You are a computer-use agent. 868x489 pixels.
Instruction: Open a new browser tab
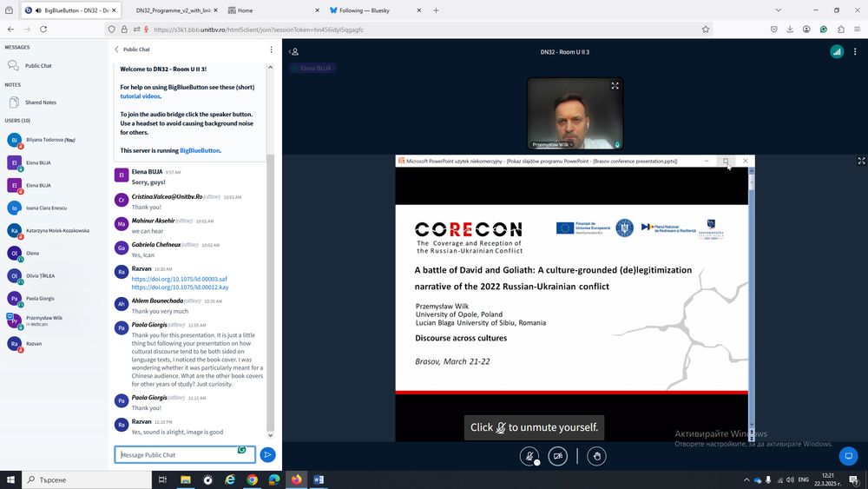[437, 10]
